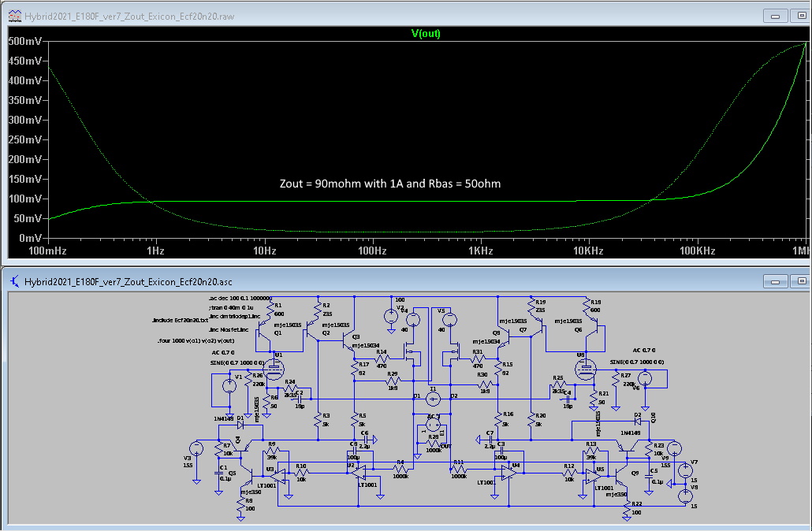Minimize the .asc schematic window
This screenshot has height=531, width=812.
tap(775, 280)
